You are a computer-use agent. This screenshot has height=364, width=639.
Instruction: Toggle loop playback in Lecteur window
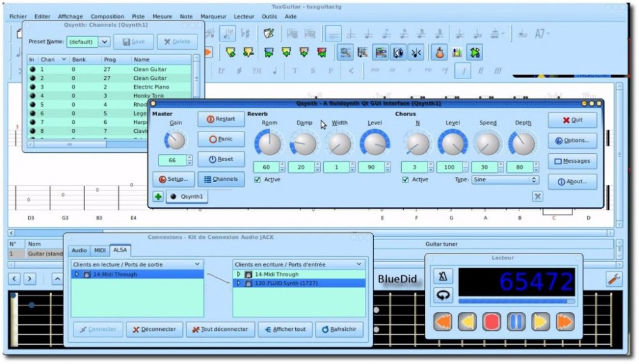point(443,295)
